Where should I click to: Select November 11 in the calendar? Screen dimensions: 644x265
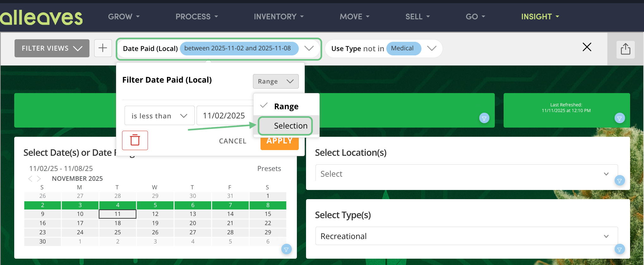click(118, 214)
